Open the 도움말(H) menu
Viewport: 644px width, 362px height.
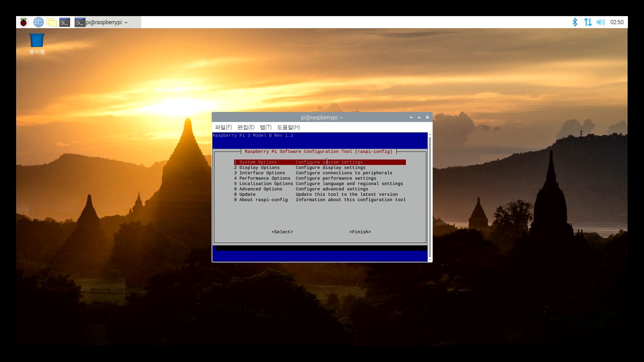tap(288, 127)
